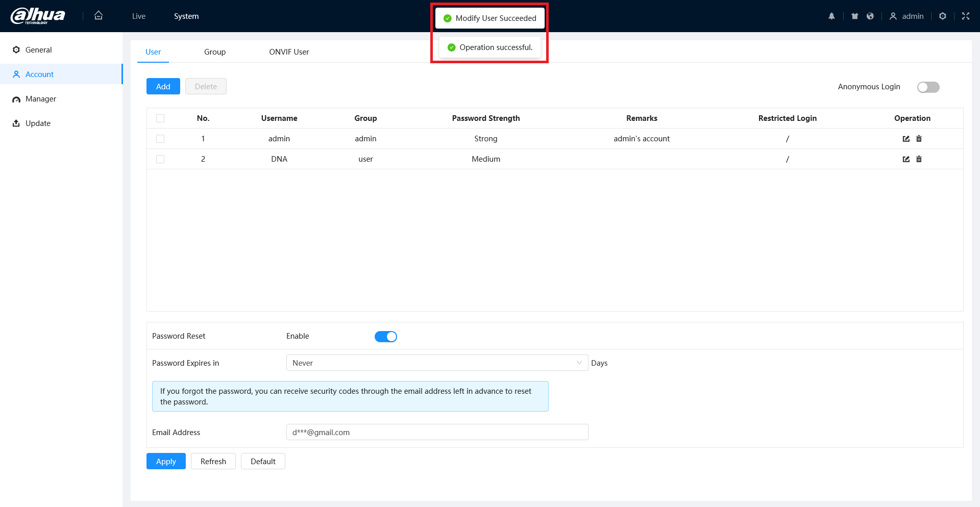Expand the Password Expires in dropdown
Viewport: 980px width, 507px height.
437,363
